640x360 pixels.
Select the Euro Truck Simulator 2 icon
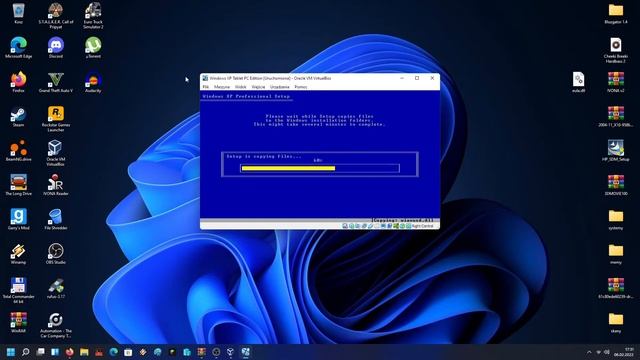pyautogui.click(x=93, y=16)
